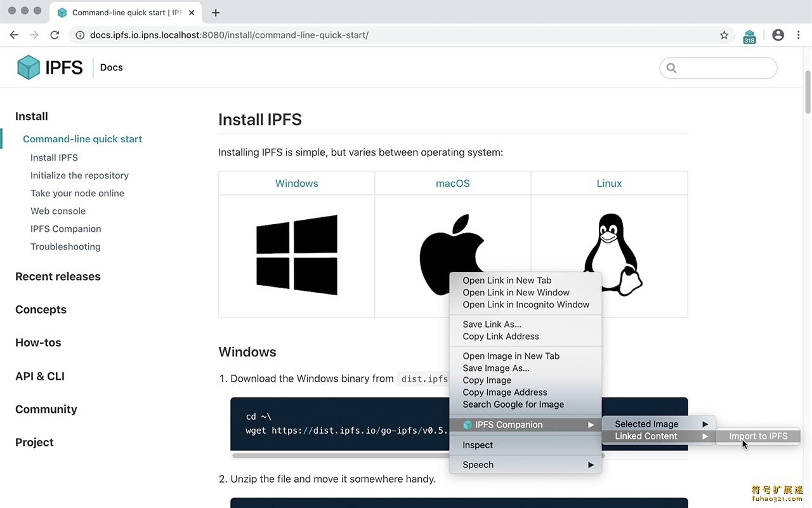The width and height of the screenshot is (812, 508).
Task: Click the site info icon in address bar
Action: 80,35
